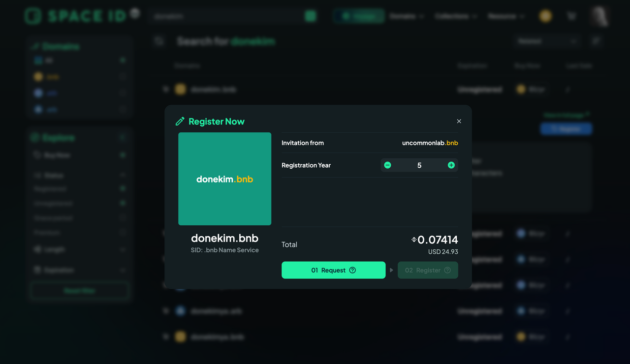Toggle the Buy Now checkbox in sidebar
The height and width of the screenshot is (364, 630).
pos(123,155)
